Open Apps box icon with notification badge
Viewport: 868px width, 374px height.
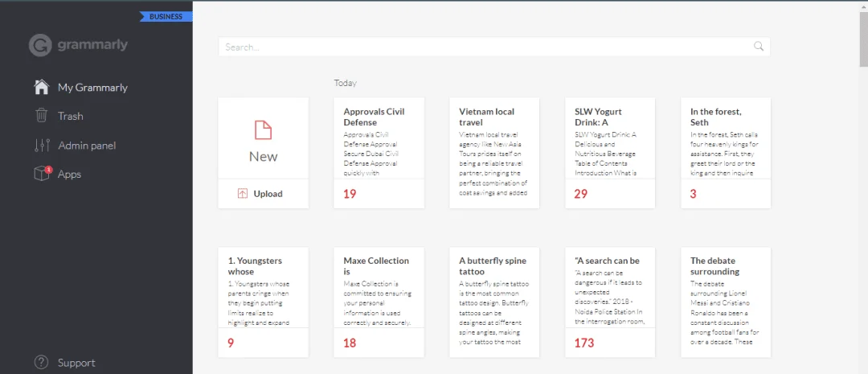(43, 174)
